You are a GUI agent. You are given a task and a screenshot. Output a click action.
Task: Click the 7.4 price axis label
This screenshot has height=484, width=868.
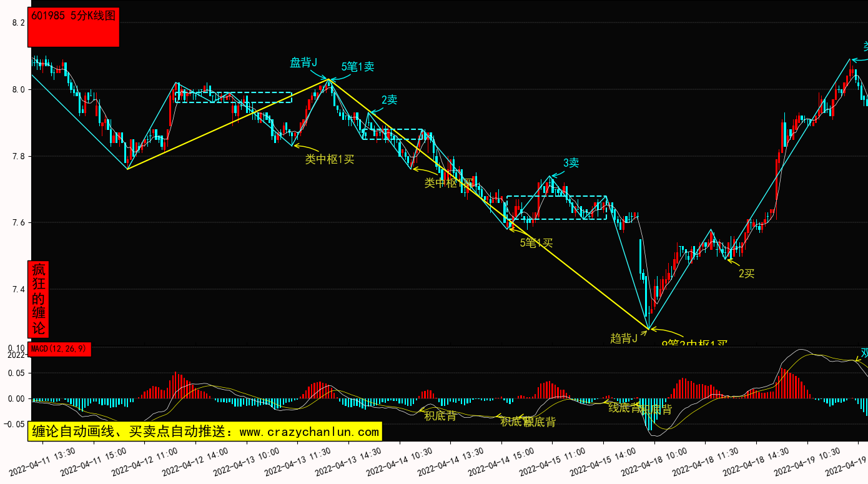[19, 289]
